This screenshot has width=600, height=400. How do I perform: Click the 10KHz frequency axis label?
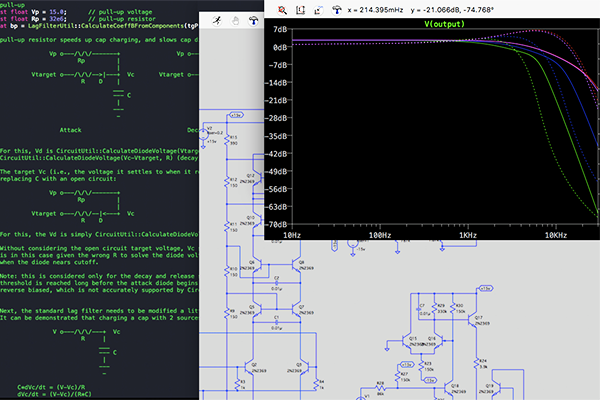pos(556,235)
